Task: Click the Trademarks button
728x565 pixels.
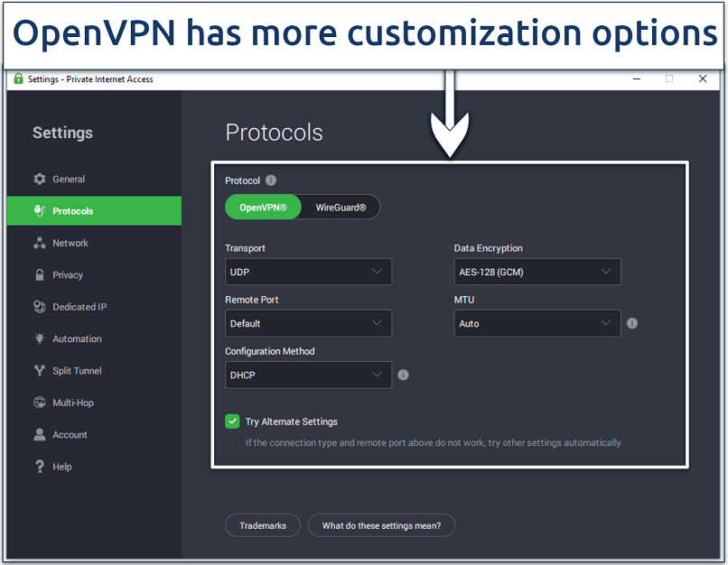Action: 262,524
